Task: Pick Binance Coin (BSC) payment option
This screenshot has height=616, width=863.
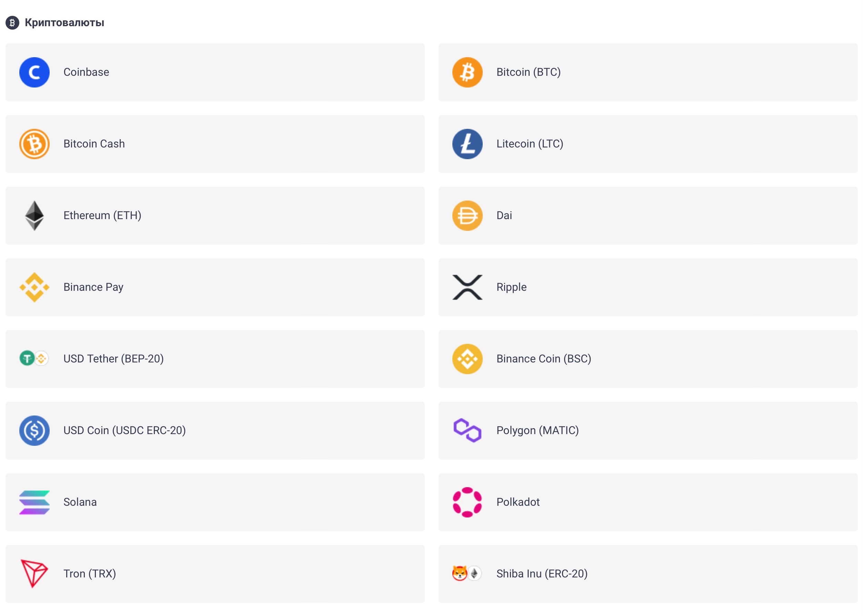Action: pyautogui.click(x=647, y=359)
